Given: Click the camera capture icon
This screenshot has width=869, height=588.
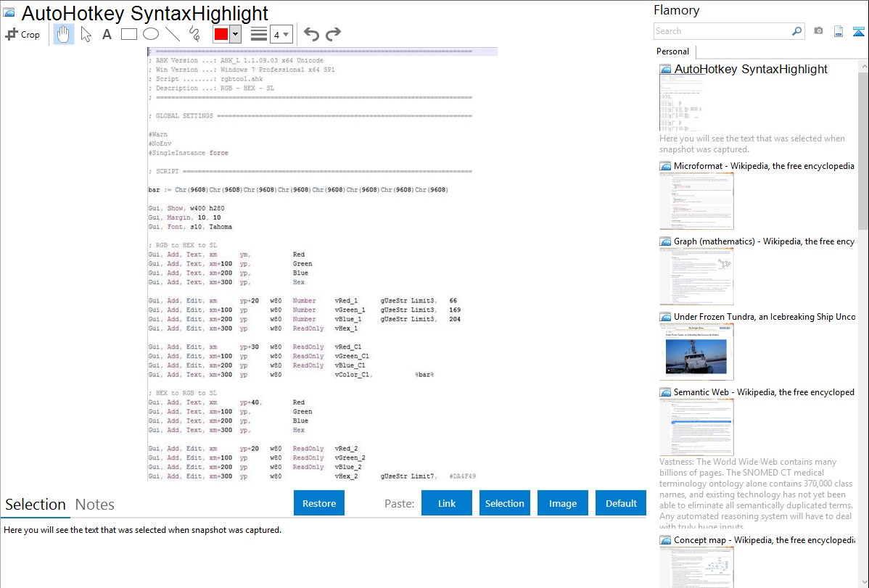Looking at the screenshot, I should point(818,31).
